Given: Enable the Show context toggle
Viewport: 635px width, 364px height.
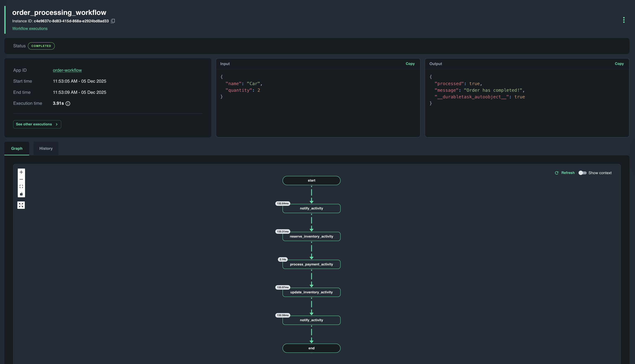Looking at the screenshot, I should coord(582,173).
